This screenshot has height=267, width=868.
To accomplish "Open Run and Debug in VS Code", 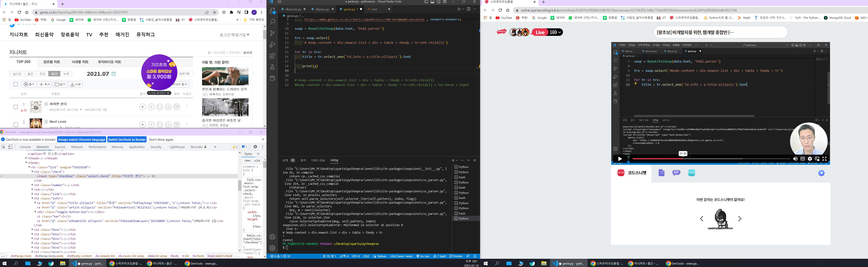I will [x=273, y=44].
